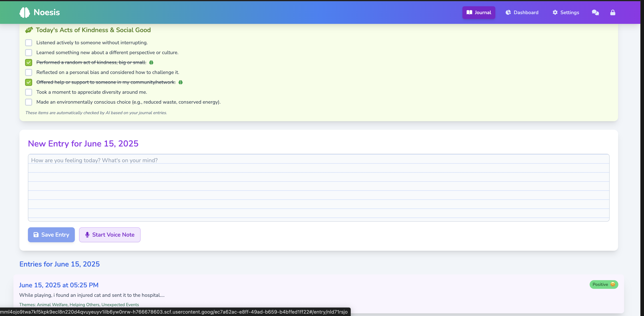Click the Noesis brain logo icon
The image size is (644, 316).
(24, 12)
